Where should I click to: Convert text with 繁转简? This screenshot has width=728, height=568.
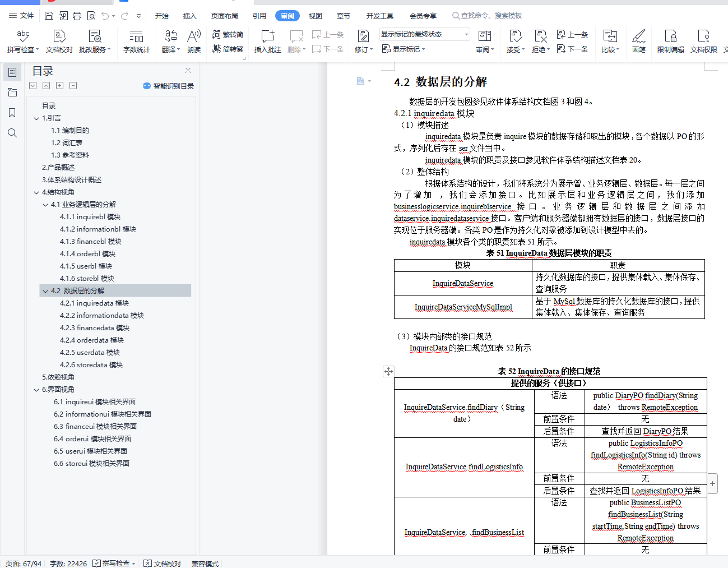pos(228,35)
